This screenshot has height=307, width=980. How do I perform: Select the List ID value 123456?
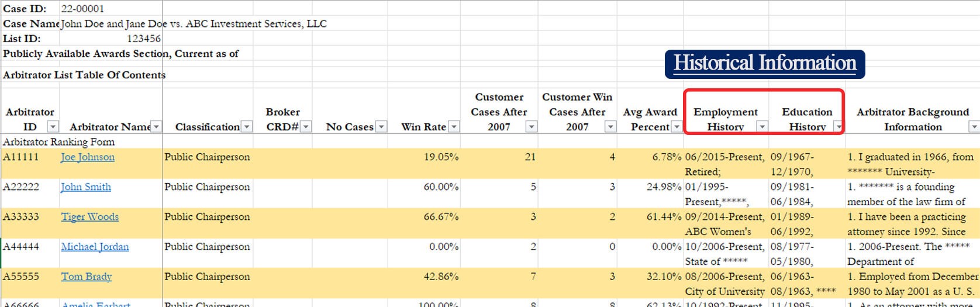point(144,39)
